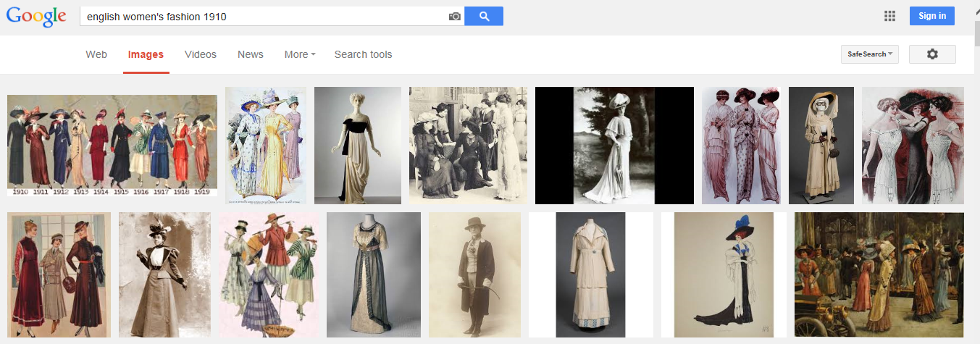980x344 pixels.
Task: Open the cream coat on mannequin image
Action: point(591,274)
